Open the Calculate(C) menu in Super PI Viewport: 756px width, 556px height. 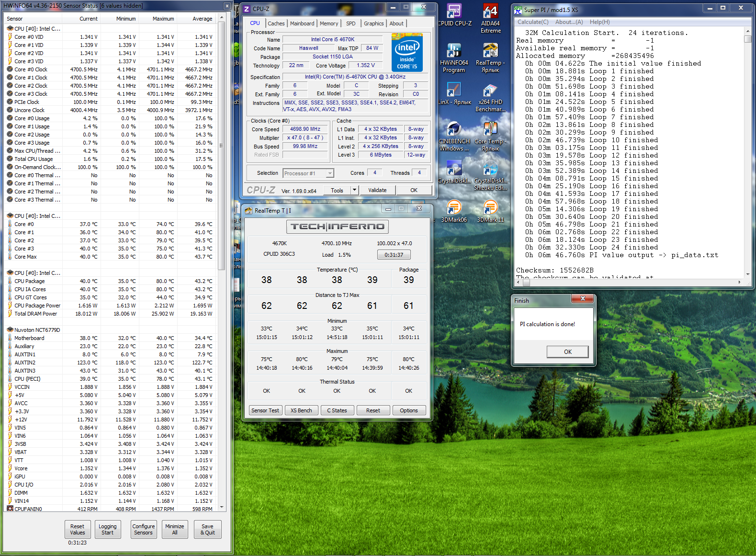pos(533,22)
